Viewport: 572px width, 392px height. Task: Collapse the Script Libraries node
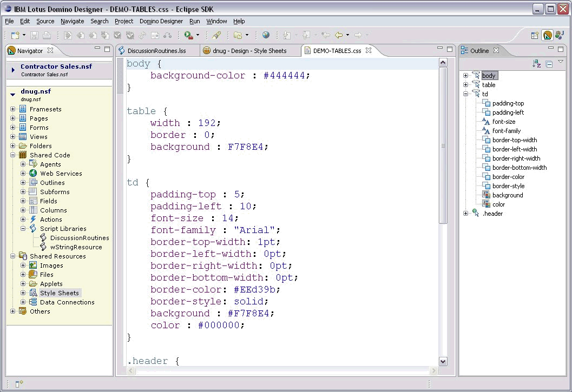pyautogui.click(x=23, y=229)
